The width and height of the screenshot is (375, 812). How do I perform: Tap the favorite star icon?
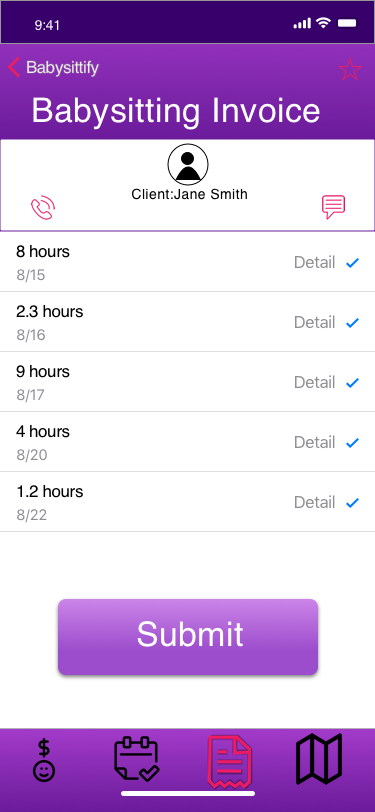click(350, 69)
